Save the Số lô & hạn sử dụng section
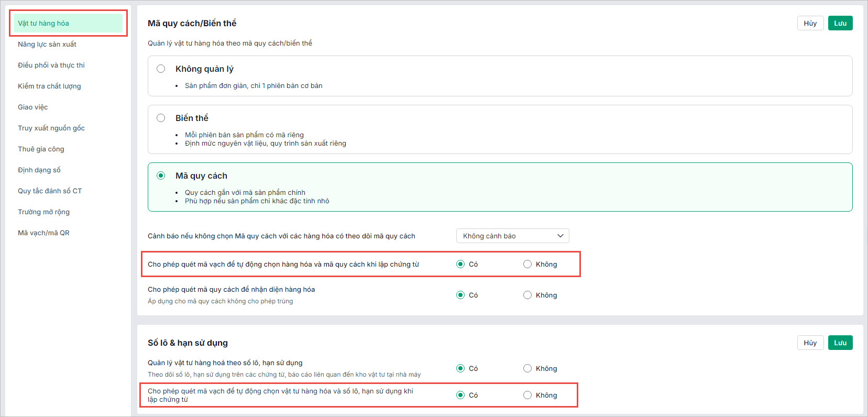Screen dimensions: 868x417 (840, 343)
